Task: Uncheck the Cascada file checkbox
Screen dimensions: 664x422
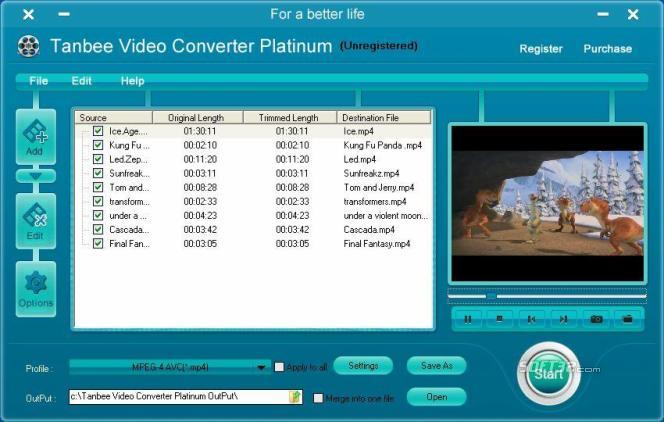Action: click(x=98, y=229)
